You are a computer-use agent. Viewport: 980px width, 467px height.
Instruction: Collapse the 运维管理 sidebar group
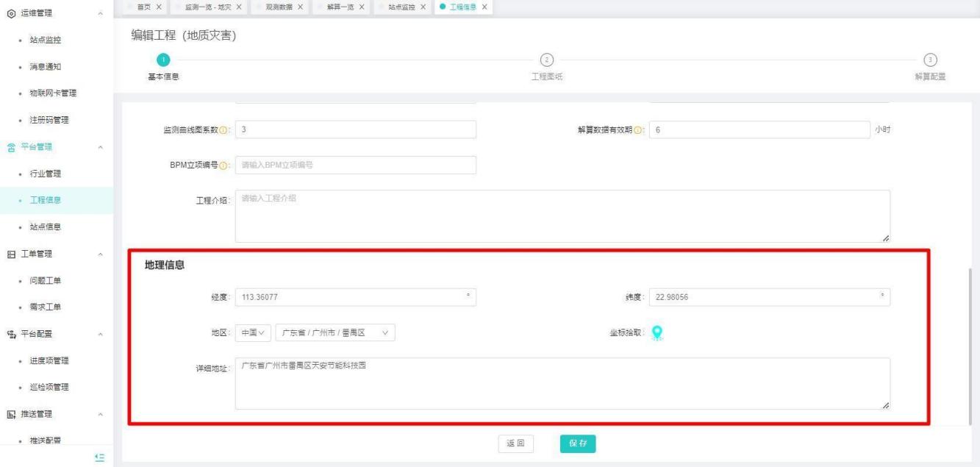pos(100,13)
